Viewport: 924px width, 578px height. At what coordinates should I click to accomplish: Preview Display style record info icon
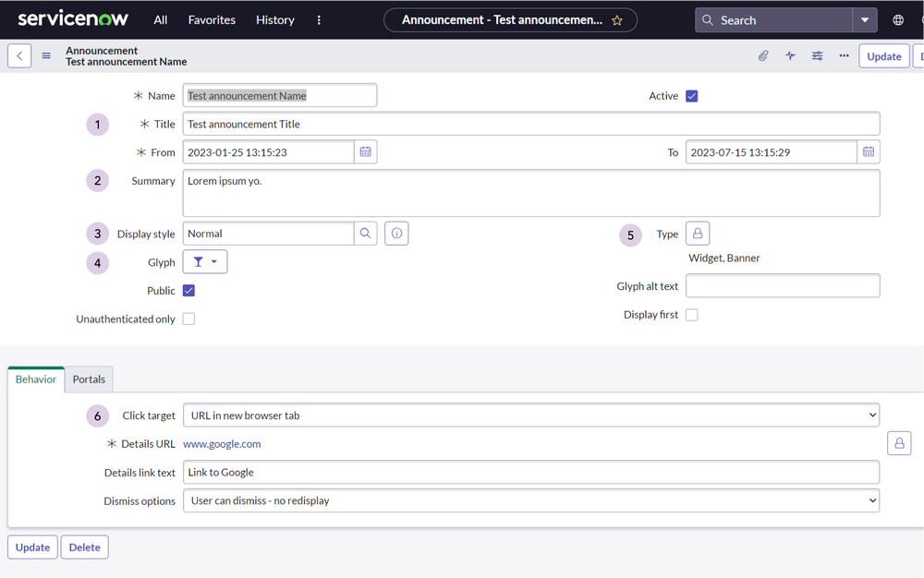coord(396,234)
